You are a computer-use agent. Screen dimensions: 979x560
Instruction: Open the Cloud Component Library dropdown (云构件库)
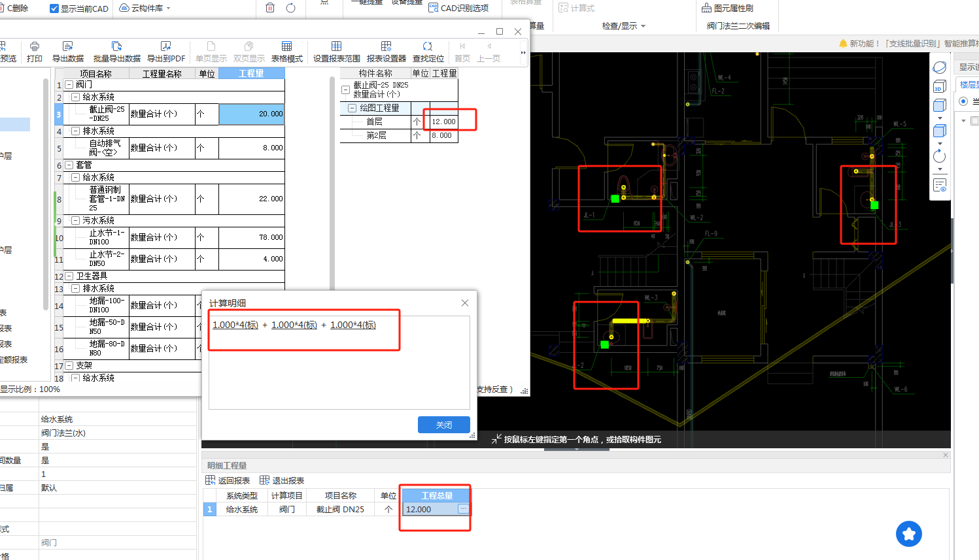click(x=145, y=8)
